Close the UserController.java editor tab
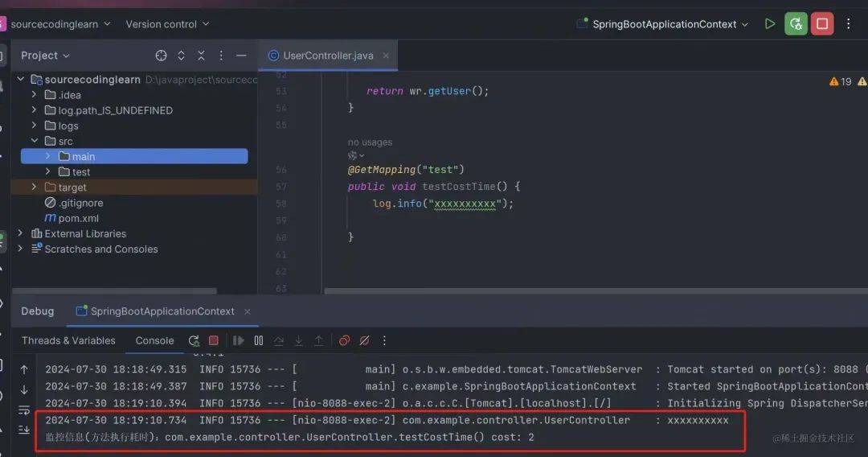 [386, 56]
